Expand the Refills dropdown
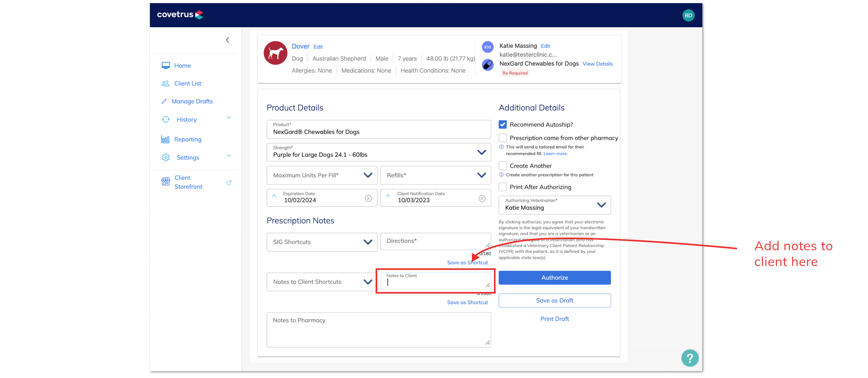This screenshot has height=378, width=868. (x=481, y=175)
